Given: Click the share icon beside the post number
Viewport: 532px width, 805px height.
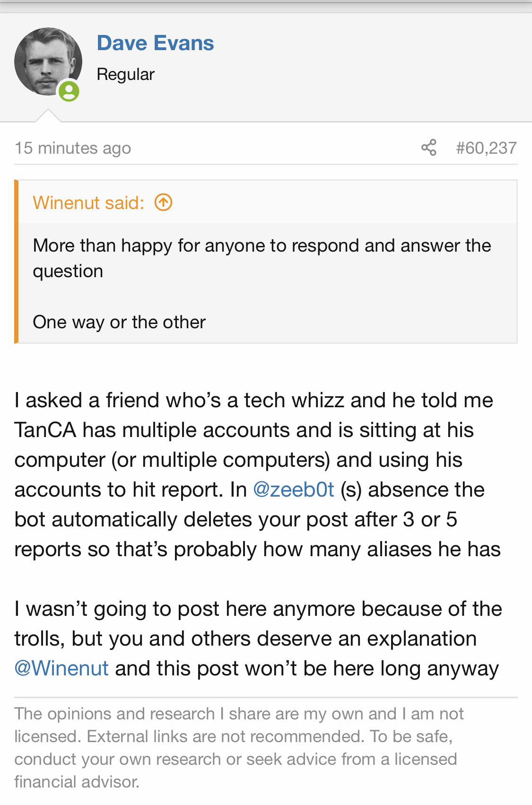Looking at the screenshot, I should point(428,148).
